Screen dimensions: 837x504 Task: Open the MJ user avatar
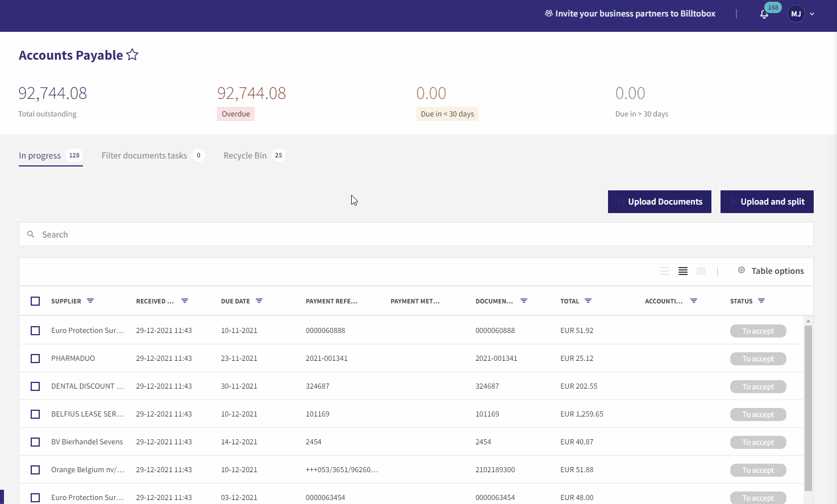pos(796,14)
